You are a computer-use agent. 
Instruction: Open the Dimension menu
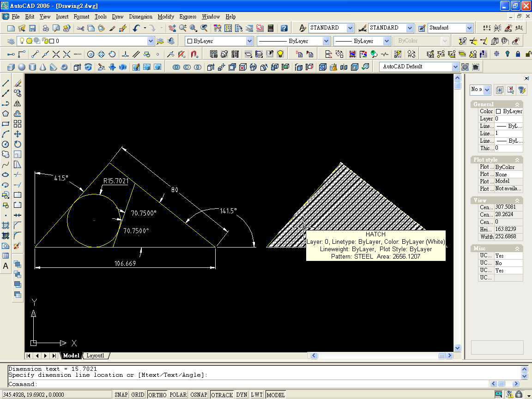(x=140, y=17)
